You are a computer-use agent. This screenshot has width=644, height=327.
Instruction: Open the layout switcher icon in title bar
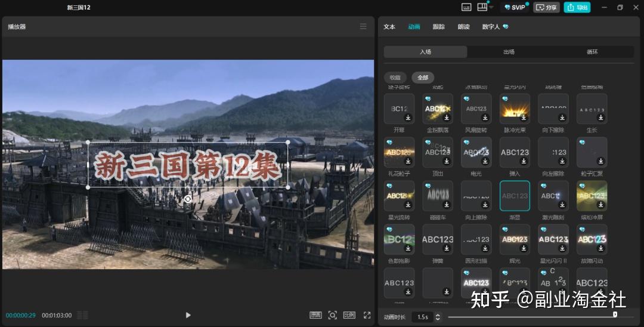(482, 7)
